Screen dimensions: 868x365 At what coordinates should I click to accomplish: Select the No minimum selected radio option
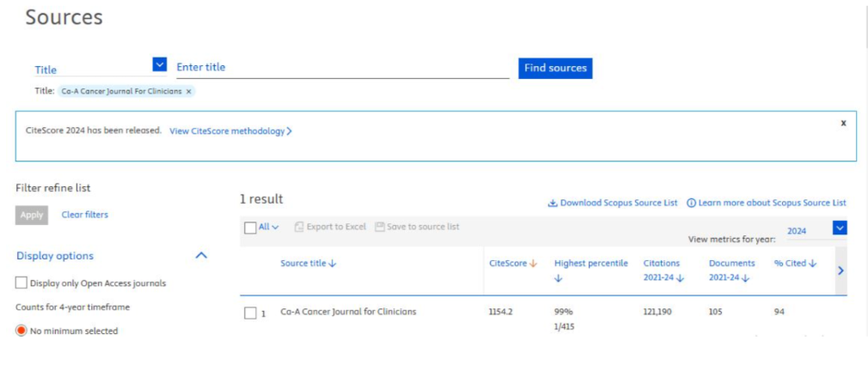(21, 331)
